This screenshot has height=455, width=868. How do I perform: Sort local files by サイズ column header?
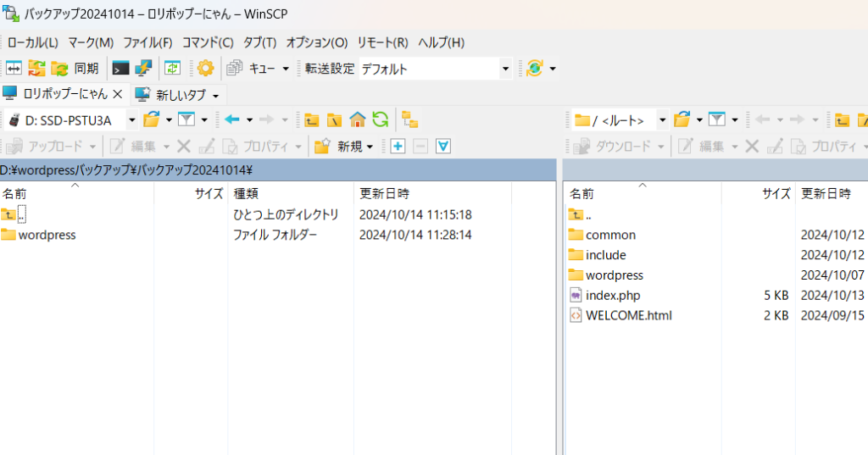191,193
